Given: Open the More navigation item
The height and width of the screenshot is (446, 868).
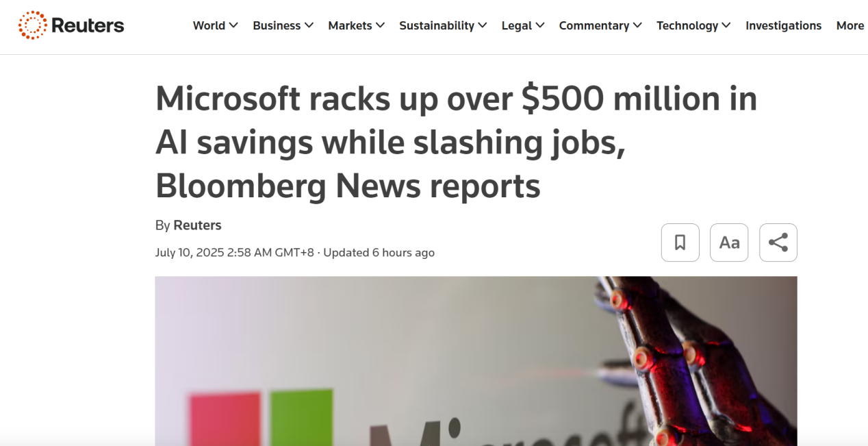Looking at the screenshot, I should (x=850, y=25).
